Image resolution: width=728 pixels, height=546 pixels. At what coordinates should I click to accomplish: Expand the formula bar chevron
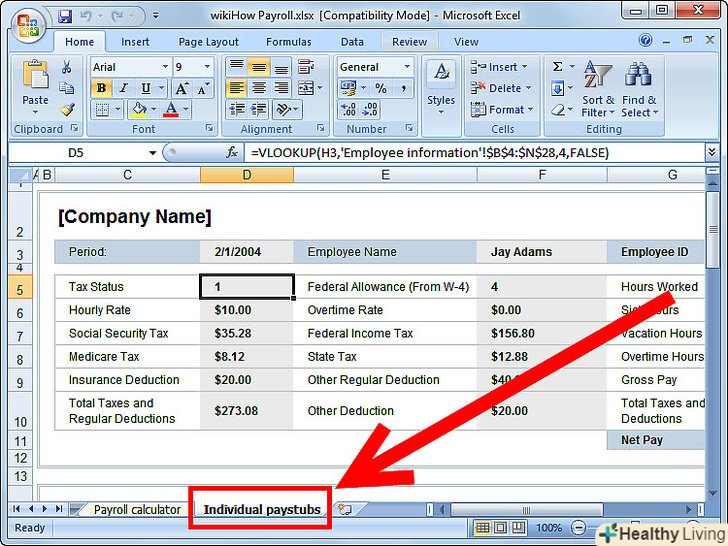pos(711,152)
